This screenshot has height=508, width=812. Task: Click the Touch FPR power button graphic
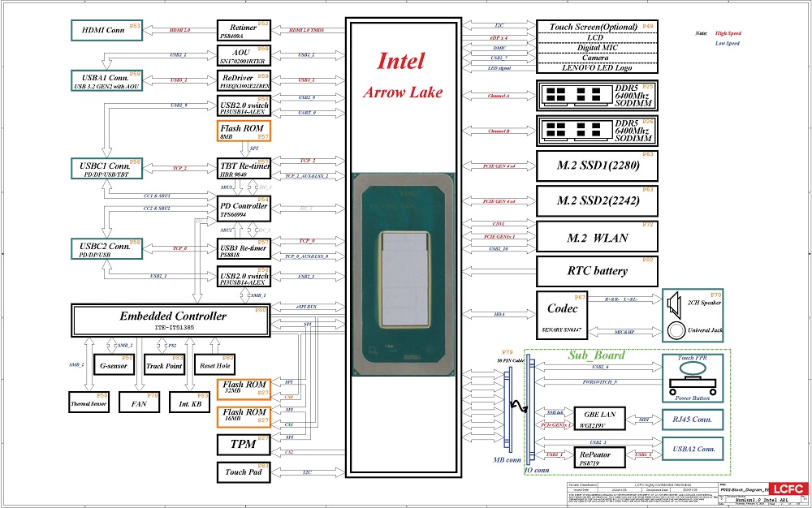coord(693,377)
